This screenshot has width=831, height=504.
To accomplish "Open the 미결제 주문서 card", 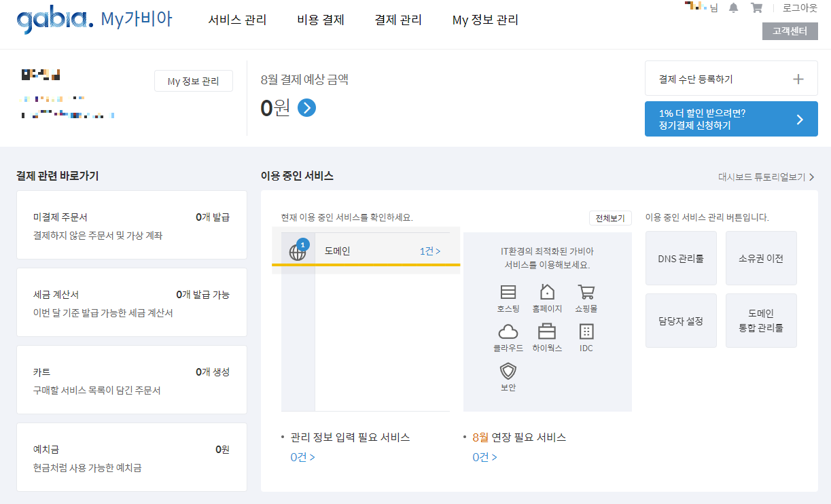I will (132, 225).
